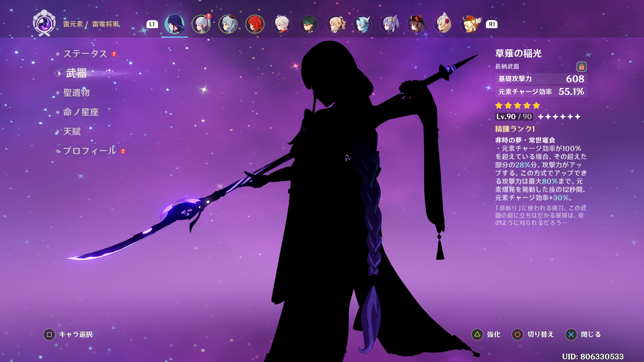The image size is (644, 362).
Task: Select the white-haired character in a red outfit
Action: pos(282,24)
